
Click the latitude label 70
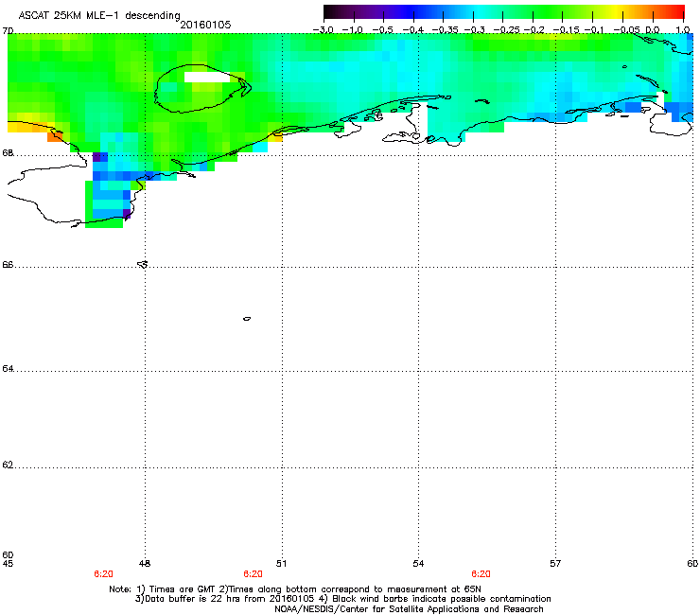[8, 31]
